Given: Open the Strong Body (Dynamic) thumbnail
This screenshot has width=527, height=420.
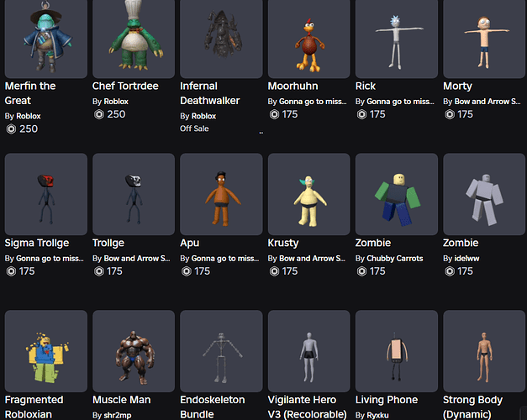Looking at the screenshot, I should (484, 351).
